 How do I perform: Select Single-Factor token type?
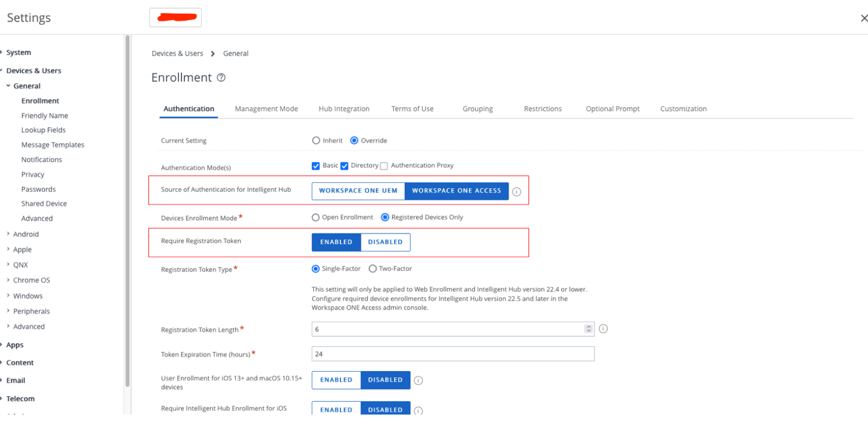[x=316, y=269]
